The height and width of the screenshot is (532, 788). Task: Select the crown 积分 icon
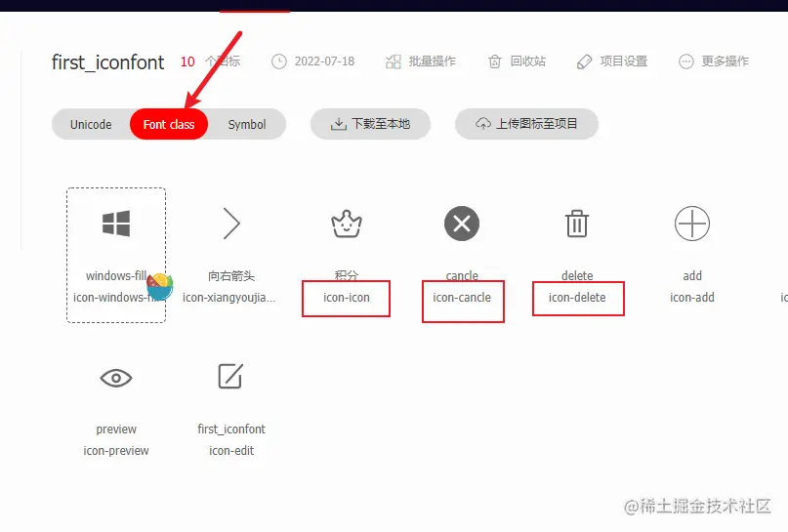pos(347,225)
